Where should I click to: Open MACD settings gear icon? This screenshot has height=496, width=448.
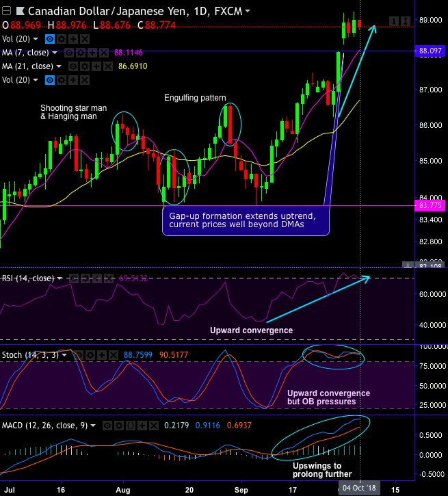pos(119,426)
